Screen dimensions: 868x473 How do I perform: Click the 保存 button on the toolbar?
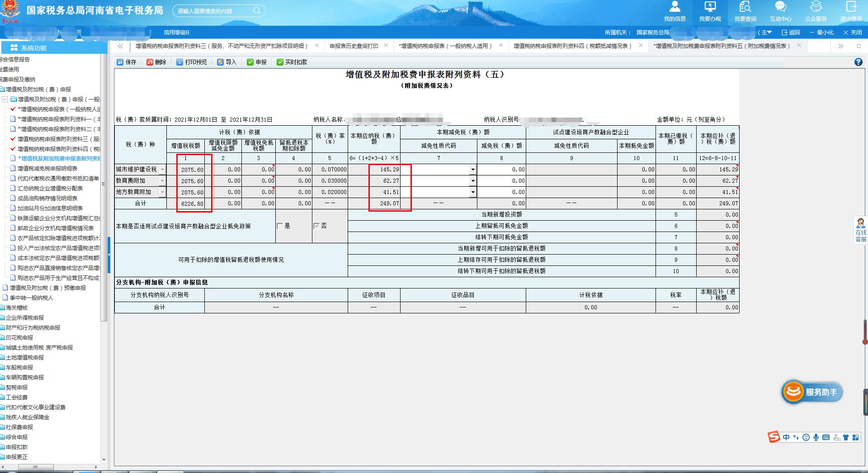(126, 62)
